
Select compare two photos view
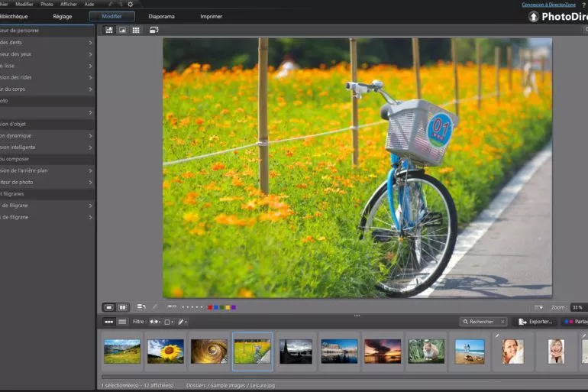point(123,307)
